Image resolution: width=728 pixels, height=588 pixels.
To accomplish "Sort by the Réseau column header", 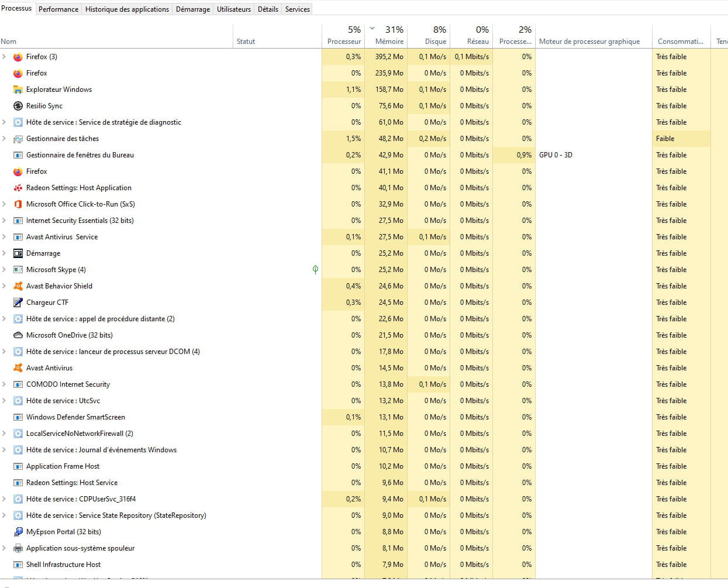I will coord(471,36).
